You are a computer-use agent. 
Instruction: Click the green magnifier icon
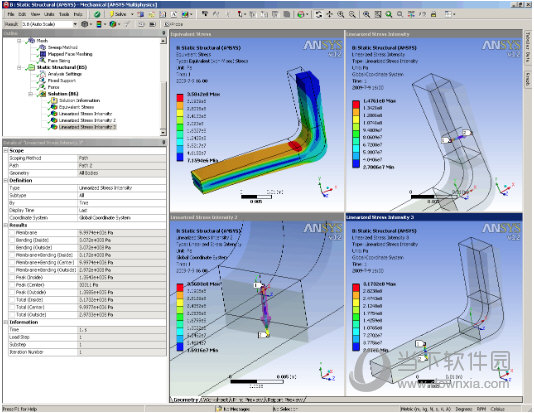pyautogui.click(x=389, y=14)
